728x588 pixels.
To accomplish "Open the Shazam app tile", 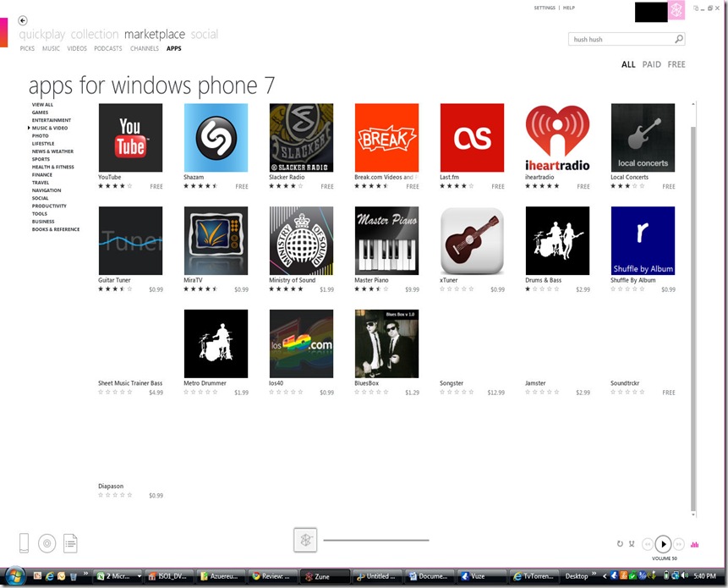I will tap(216, 137).
